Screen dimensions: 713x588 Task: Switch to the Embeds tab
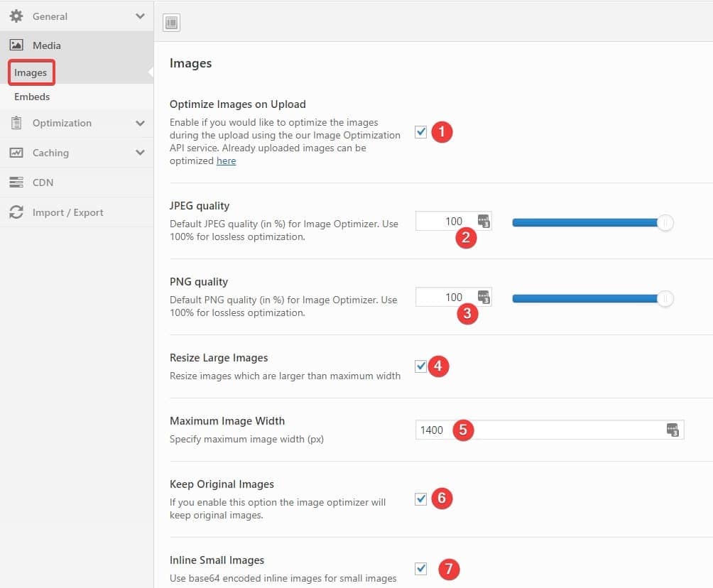click(x=32, y=97)
